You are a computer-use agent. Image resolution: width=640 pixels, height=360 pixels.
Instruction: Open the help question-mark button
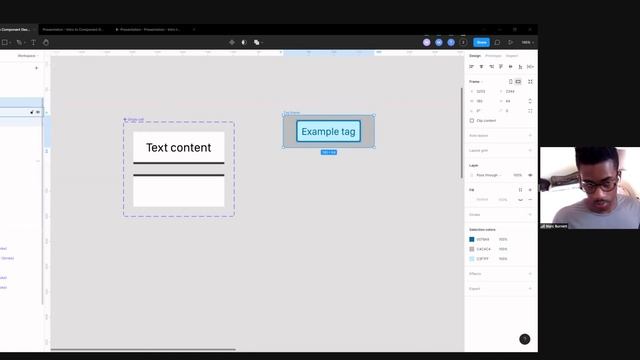point(525,339)
